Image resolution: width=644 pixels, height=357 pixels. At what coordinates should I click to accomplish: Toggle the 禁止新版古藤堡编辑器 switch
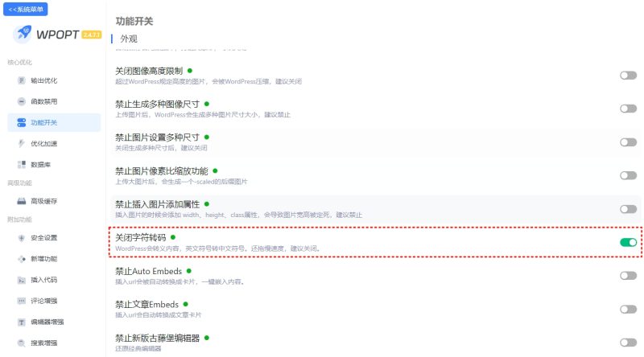click(x=628, y=343)
